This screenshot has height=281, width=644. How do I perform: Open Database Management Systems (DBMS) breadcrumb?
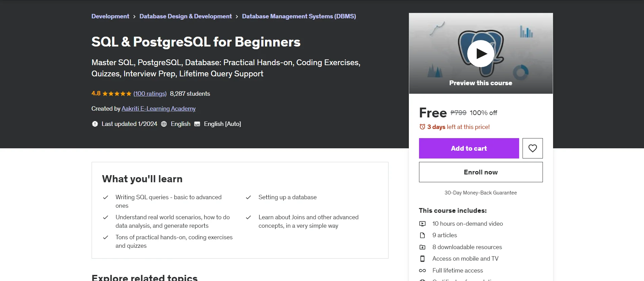[x=299, y=16]
